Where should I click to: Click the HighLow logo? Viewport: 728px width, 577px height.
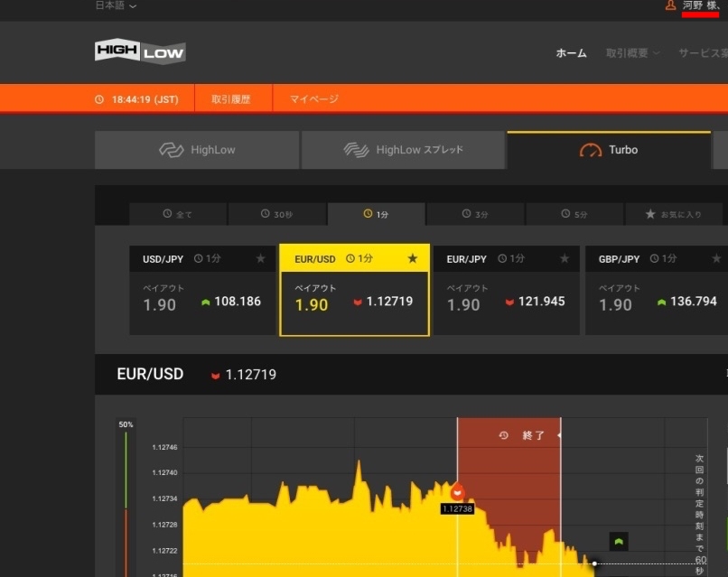140,51
